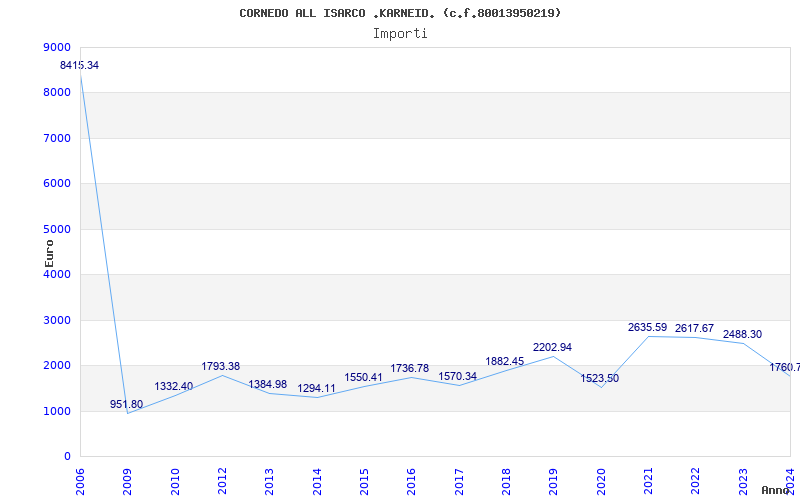Click the Importi subtitle
The width and height of the screenshot is (800, 500).
[400, 33]
